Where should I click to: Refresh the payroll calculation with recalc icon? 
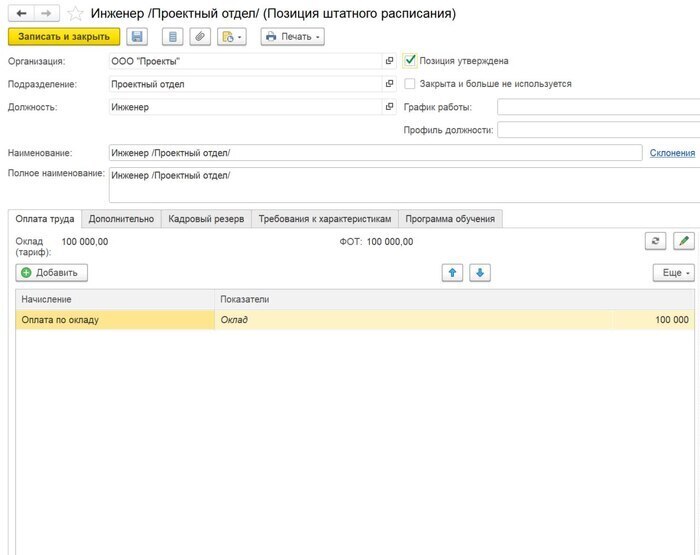656,241
